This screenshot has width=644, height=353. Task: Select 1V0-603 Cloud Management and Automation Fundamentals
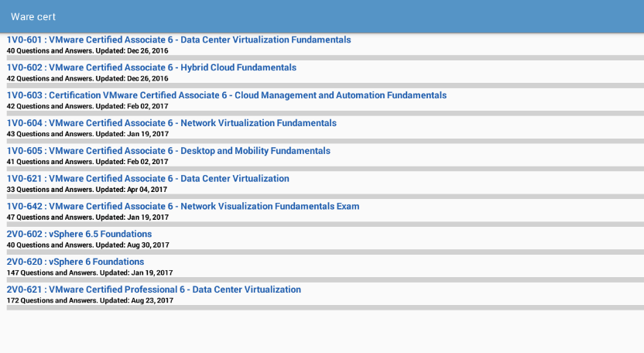(227, 95)
